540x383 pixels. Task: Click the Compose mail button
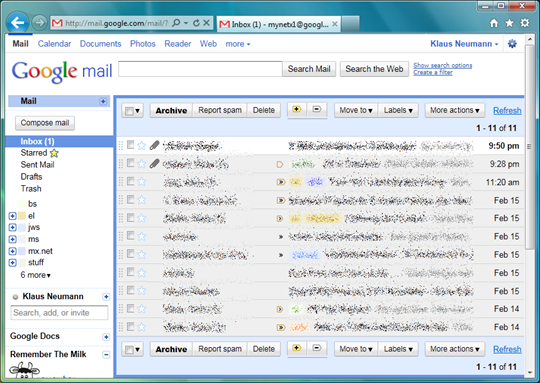(45, 123)
